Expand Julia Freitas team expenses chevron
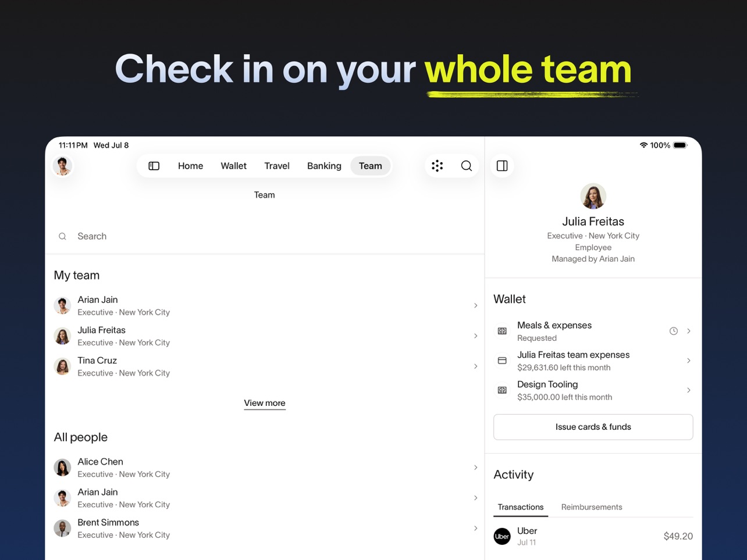 689,361
